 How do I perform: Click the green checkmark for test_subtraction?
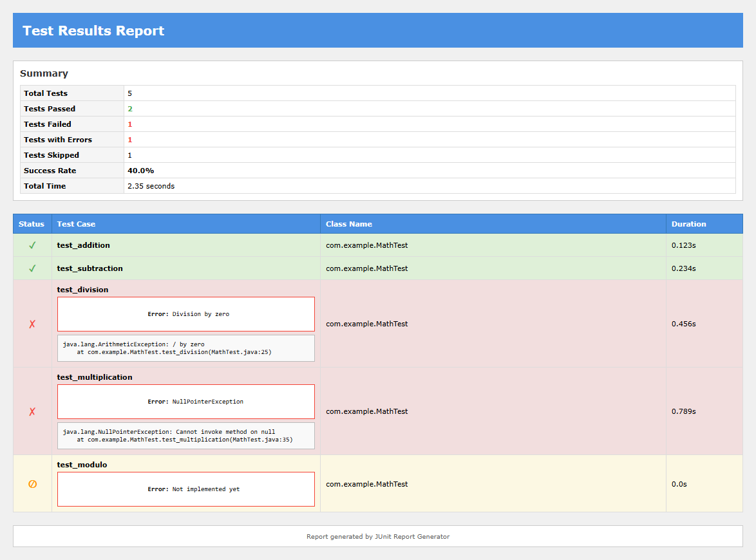[32, 268]
